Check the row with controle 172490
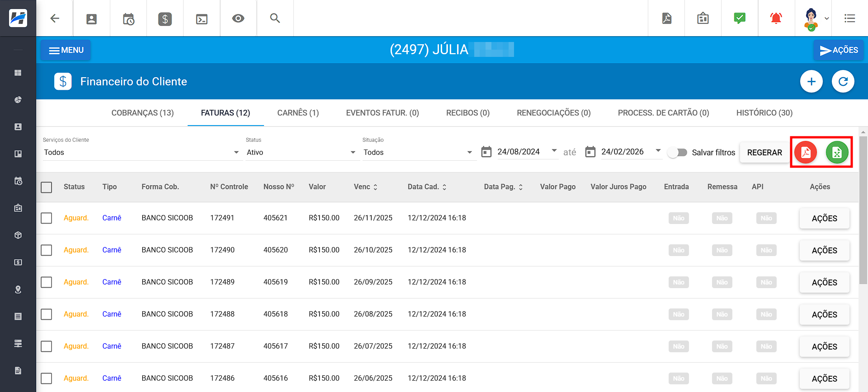This screenshot has height=392, width=868. point(47,250)
